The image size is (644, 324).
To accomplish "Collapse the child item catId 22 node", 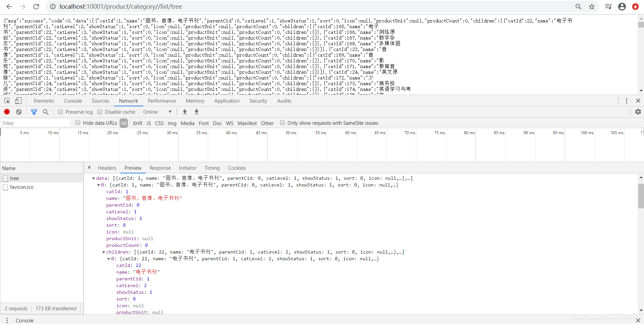I will [109, 259].
